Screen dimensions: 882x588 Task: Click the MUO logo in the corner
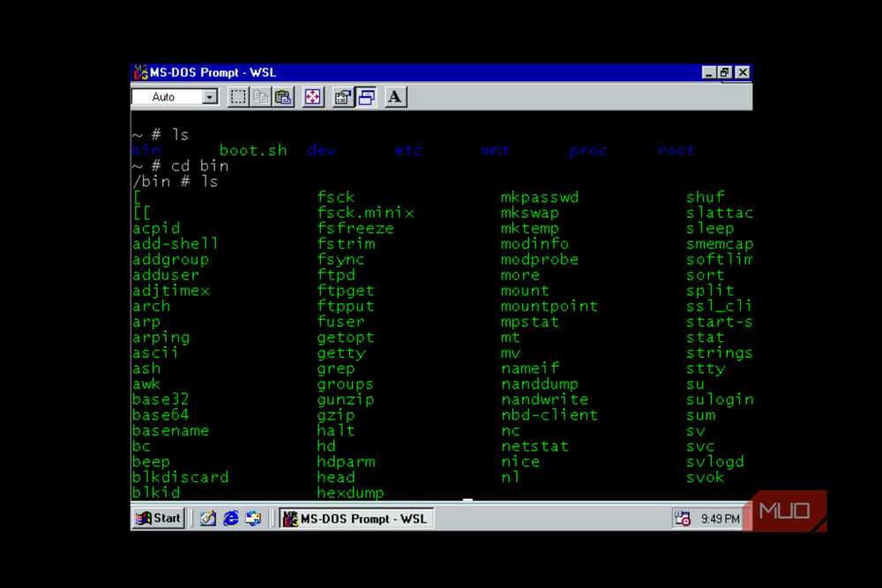pos(785,510)
